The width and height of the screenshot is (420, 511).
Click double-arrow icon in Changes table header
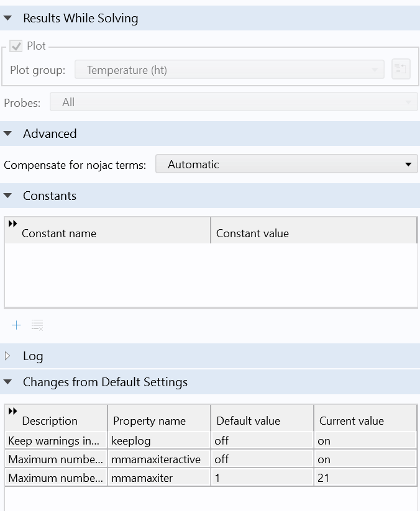[x=12, y=411]
